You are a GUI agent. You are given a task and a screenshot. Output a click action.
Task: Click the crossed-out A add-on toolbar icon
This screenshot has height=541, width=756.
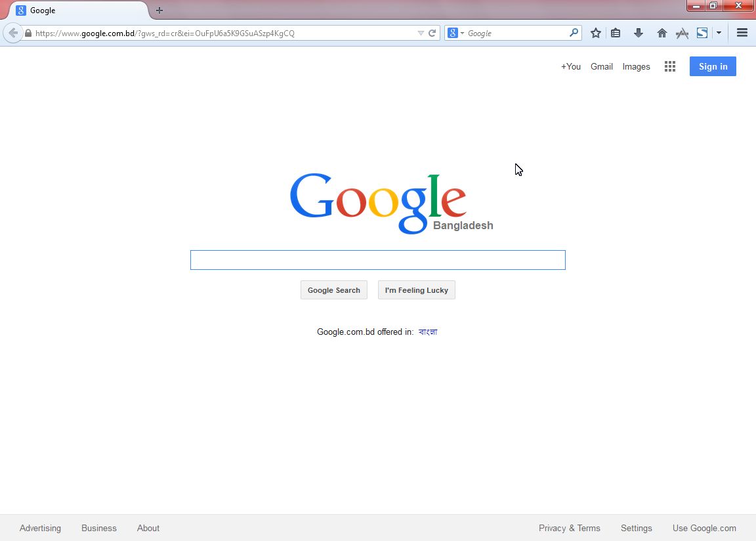pyautogui.click(x=682, y=33)
